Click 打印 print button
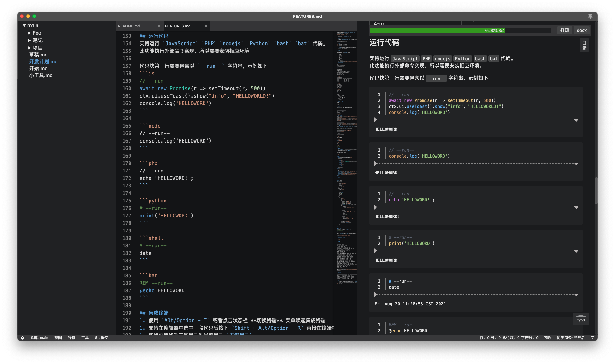Viewport: 615px width, 364px height. click(x=564, y=30)
